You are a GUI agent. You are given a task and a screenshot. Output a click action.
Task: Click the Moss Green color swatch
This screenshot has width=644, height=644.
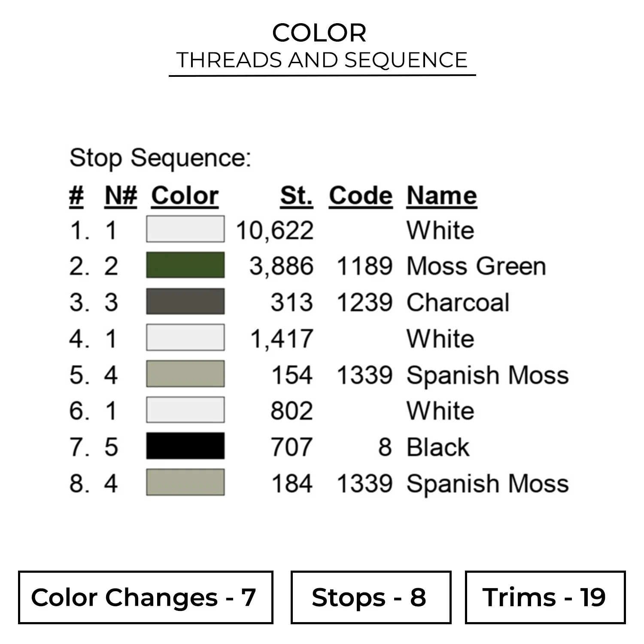tap(185, 265)
